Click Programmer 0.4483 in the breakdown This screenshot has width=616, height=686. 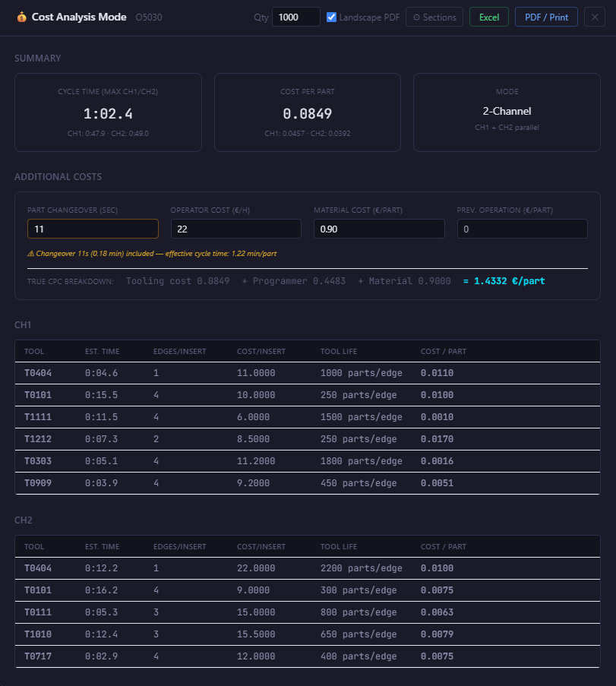[x=299, y=281]
